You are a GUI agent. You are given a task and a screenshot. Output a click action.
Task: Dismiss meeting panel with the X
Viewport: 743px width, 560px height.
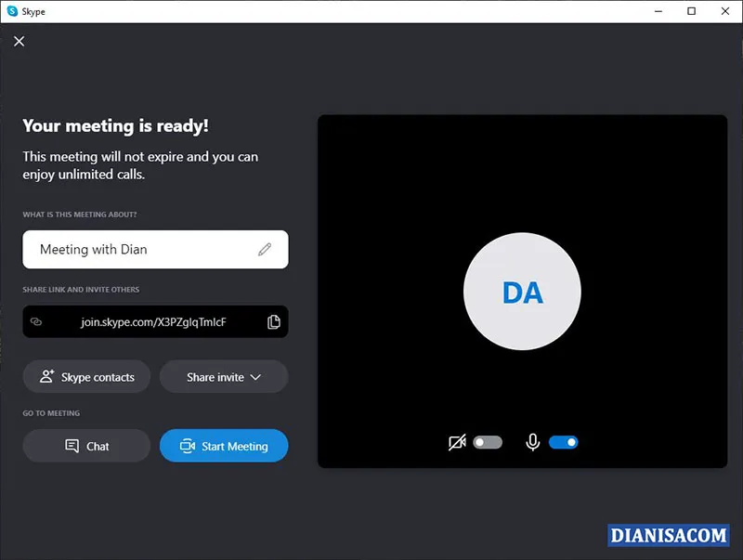(19, 41)
